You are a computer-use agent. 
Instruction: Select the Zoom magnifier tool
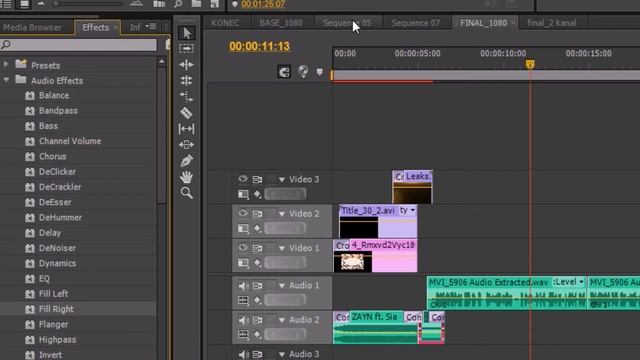(187, 193)
